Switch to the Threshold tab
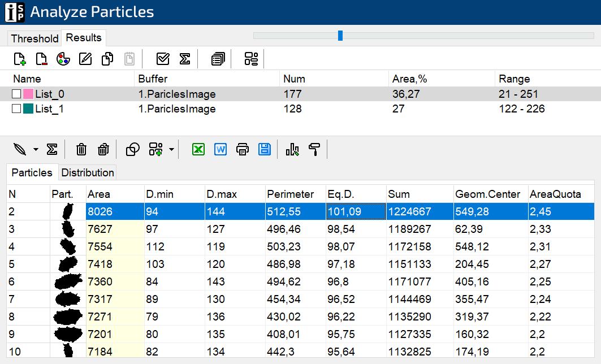 (34, 38)
